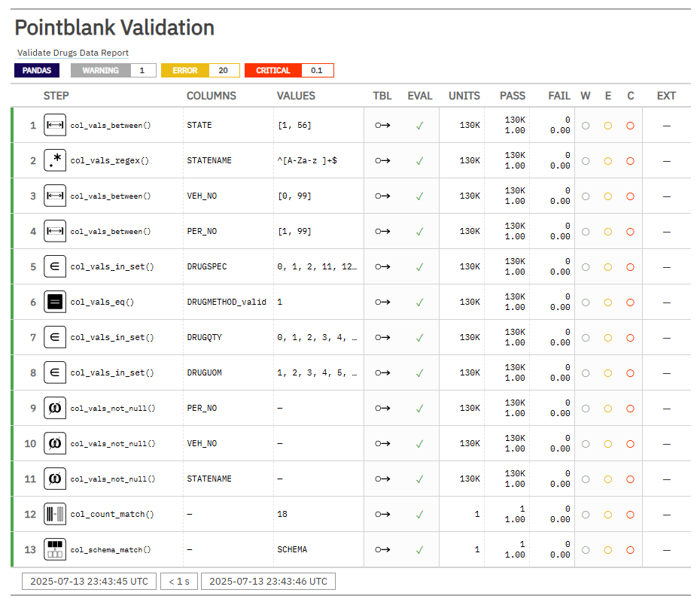Click the truncated DRUGQTY values list
Viewport: 700px width, 614px height.
tap(317, 338)
